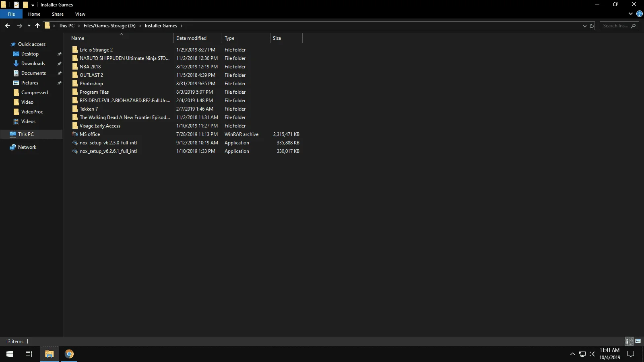Refresh the Installer Games folder
Screen dimensions: 644x362
tap(592, 26)
